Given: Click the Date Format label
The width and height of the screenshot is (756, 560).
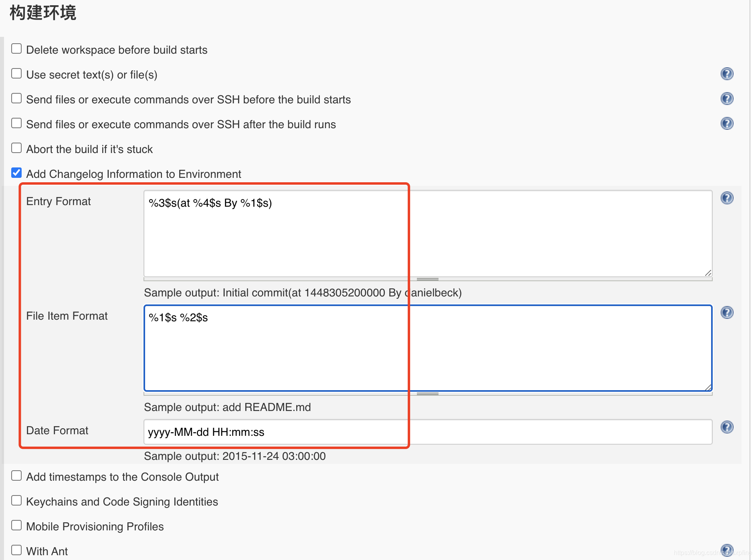Looking at the screenshot, I should tap(57, 431).
